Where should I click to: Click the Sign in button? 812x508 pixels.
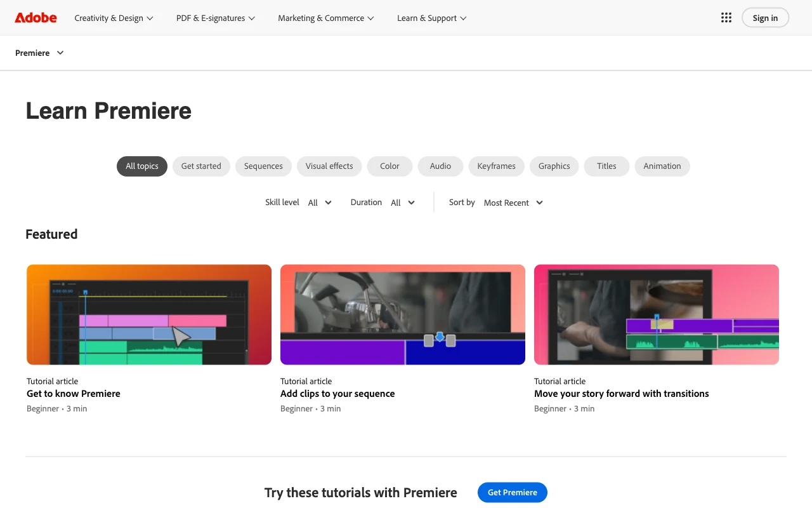pos(765,18)
